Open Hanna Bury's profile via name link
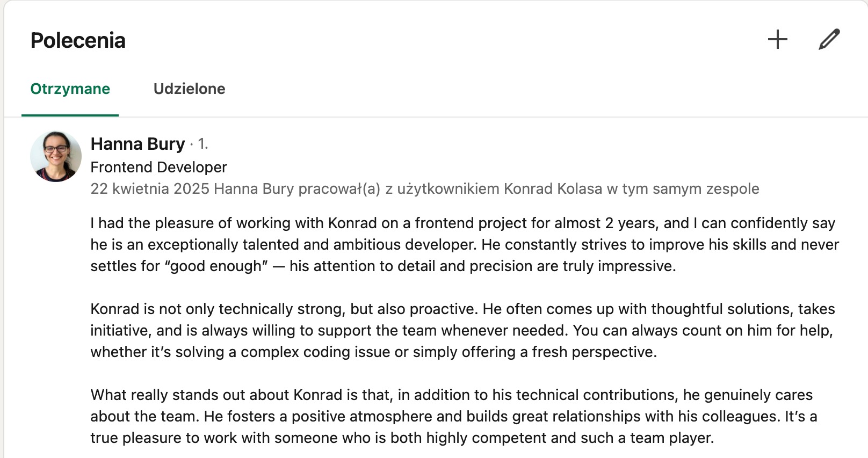 (138, 144)
